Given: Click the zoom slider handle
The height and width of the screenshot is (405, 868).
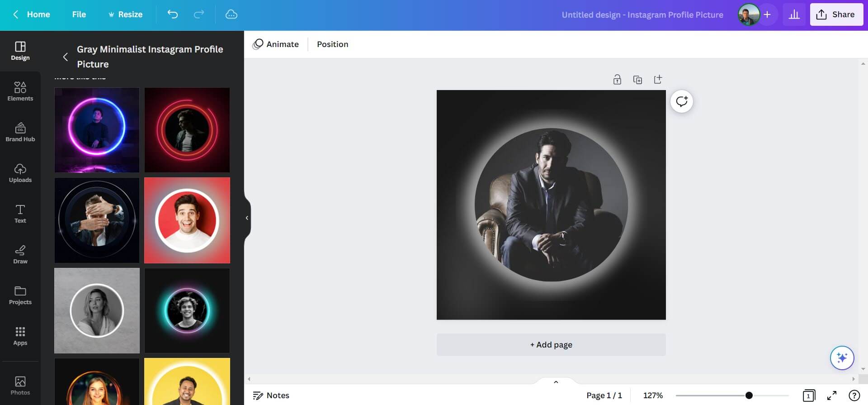Looking at the screenshot, I should click(x=749, y=395).
